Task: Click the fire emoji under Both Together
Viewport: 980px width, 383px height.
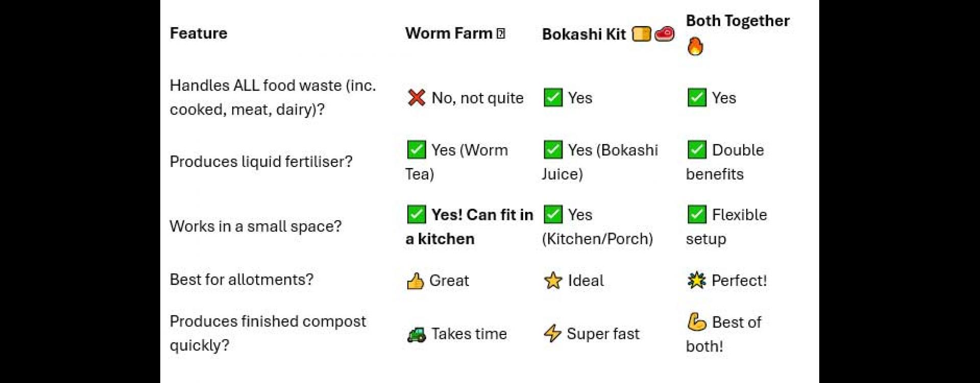Action: pyautogui.click(x=695, y=46)
